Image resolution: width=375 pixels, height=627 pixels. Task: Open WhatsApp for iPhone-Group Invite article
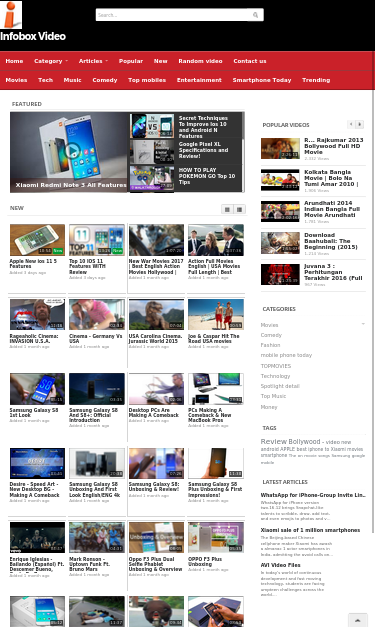313,495
